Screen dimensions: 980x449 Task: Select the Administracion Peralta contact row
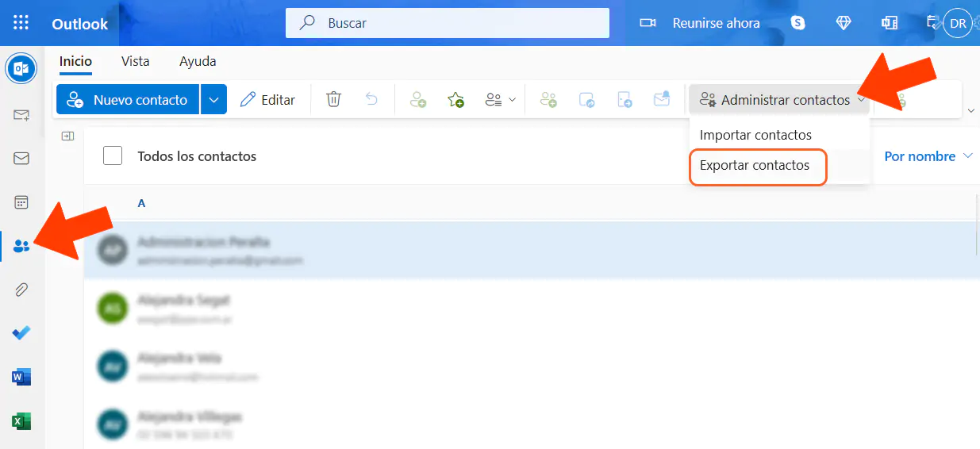pos(530,250)
